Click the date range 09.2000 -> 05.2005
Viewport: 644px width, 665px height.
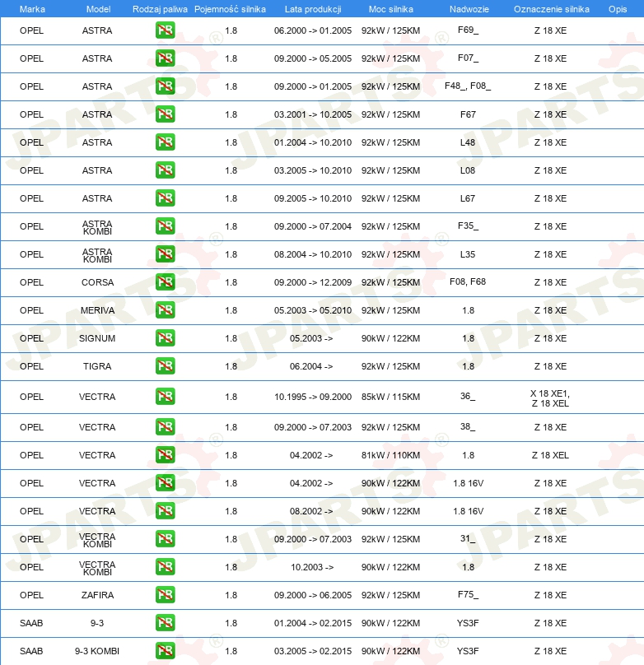313,58
